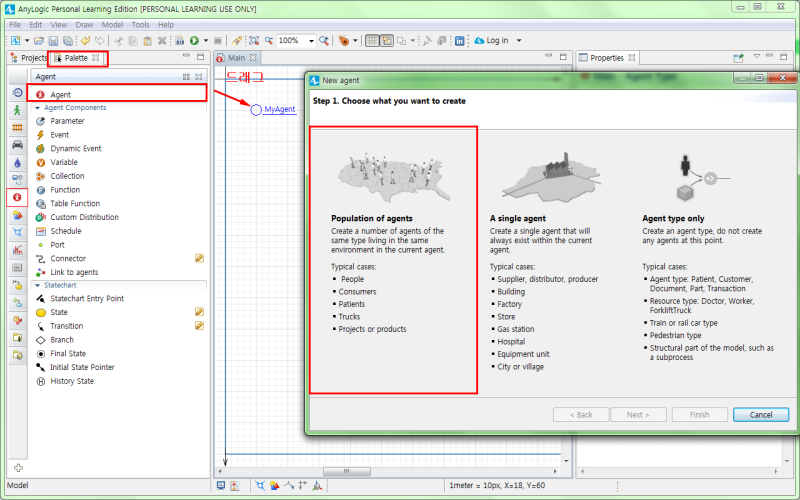The height and width of the screenshot is (500, 800).
Task: Choose the A single agent option
Action: [549, 260]
